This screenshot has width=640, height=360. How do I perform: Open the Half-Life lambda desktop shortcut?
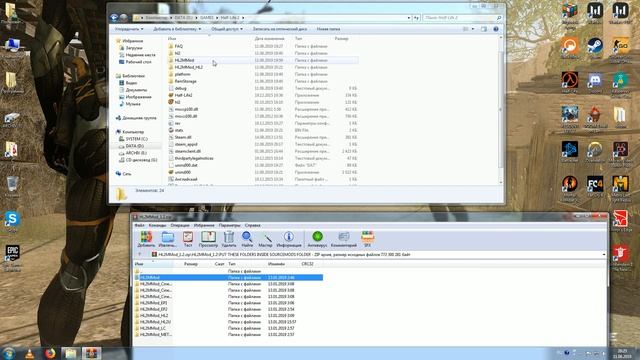pos(569,81)
